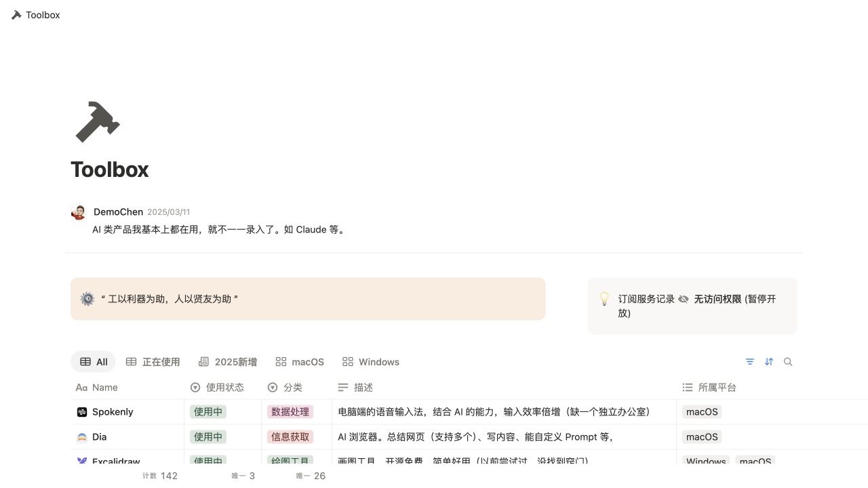Click the AI 类产品 comment text
The height and width of the screenshot is (488, 868).
pos(220,230)
